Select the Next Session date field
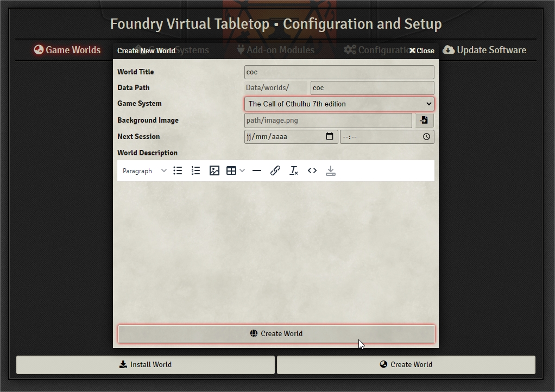The image size is (555, 392). (x=291, y=137)
